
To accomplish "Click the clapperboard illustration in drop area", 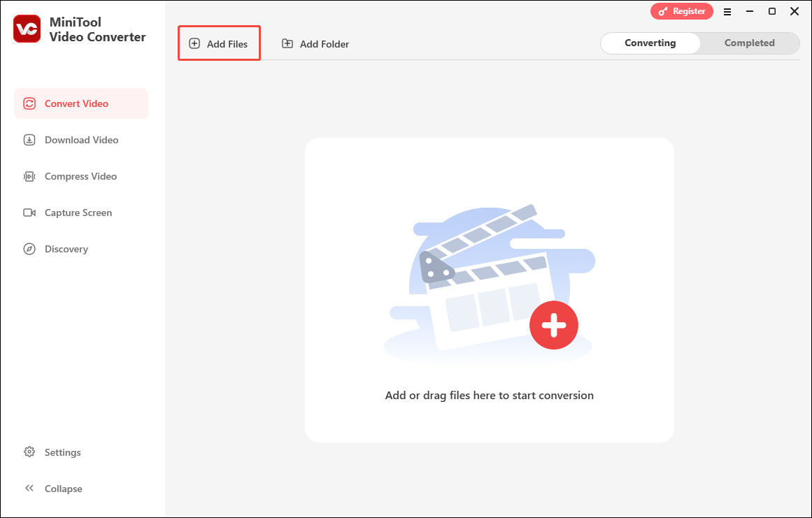I will [x=490, y=285].
